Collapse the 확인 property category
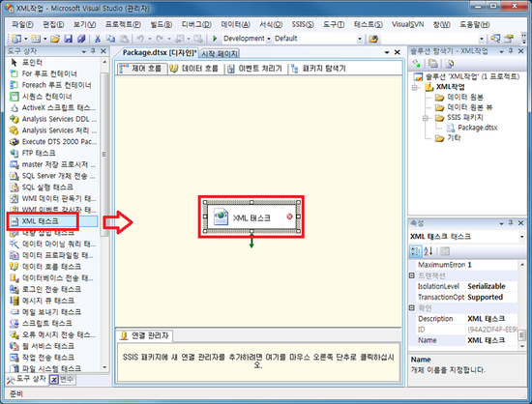The image size is (532, 404). click(412, 307)
